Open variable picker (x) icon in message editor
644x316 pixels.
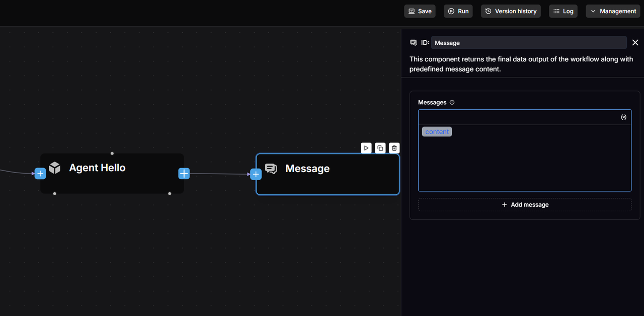click(623, 117)
